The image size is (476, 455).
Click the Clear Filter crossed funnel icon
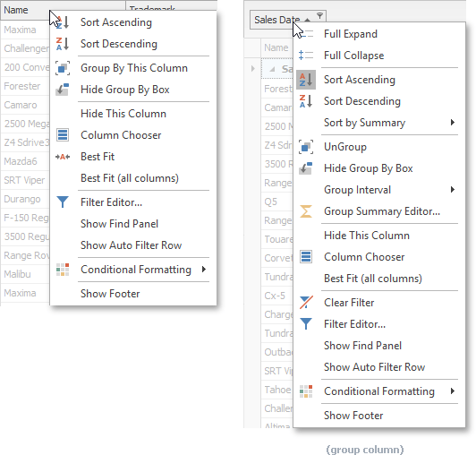[x=306, y=303]
